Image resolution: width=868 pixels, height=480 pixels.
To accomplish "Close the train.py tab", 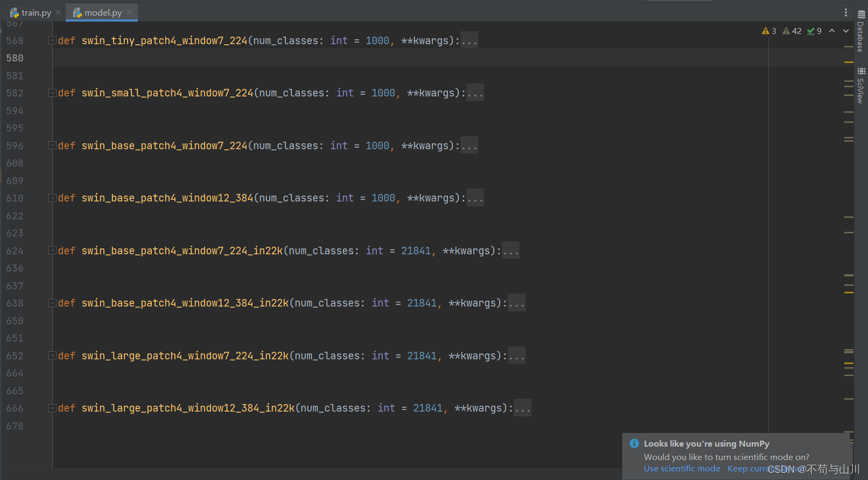I will (58, 12).
